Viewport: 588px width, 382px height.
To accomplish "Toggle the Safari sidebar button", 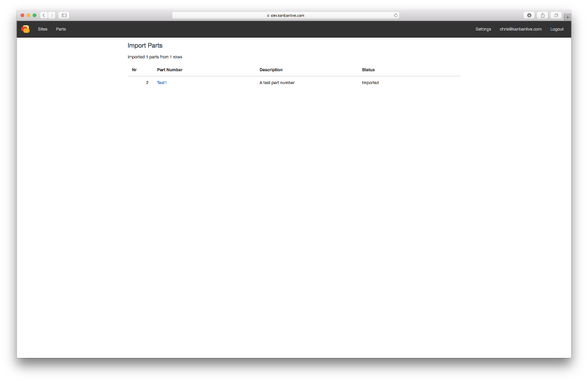I will click(x=64, y=15).
